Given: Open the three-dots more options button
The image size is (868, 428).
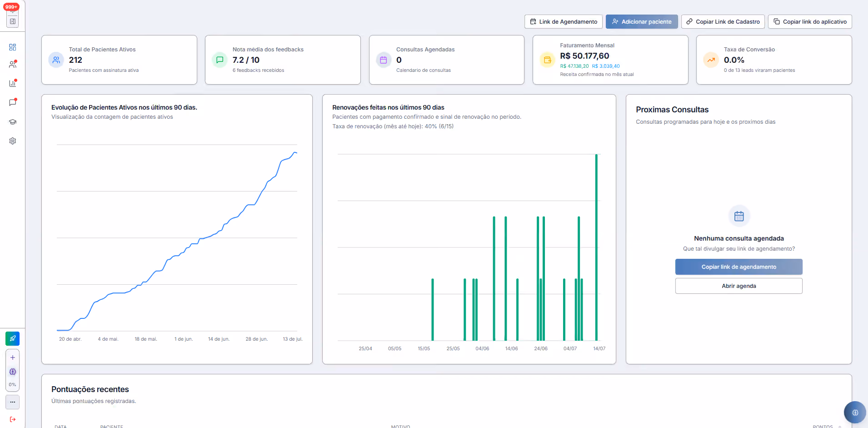Looking at the screenshot, I should (x=13, y=402).
